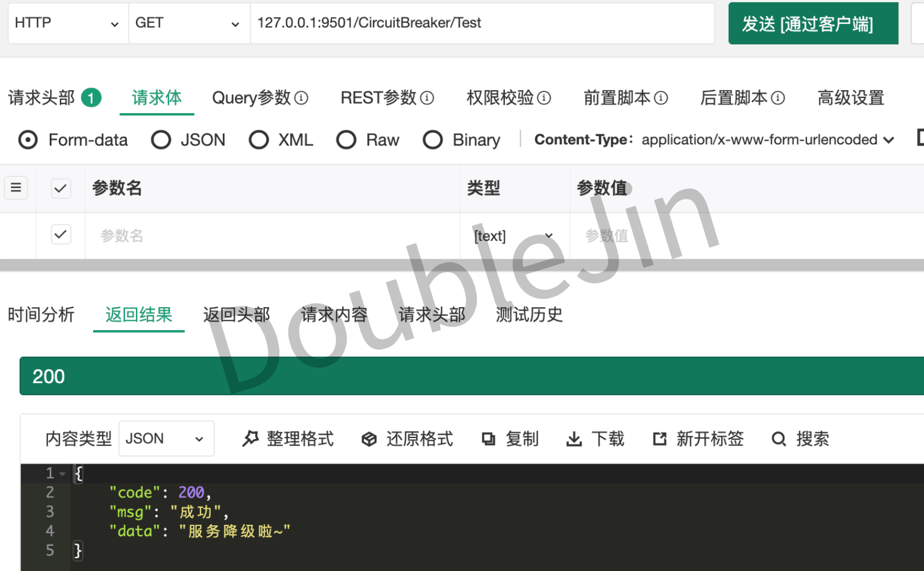Open the 时间分析 result tab
924x571 pixels.
[x=41, y=315]
